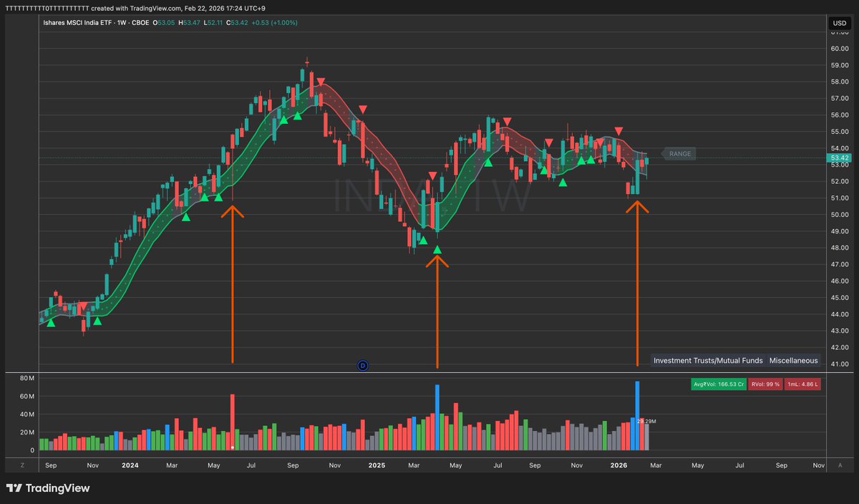Image resolution: width=859 pixels, height=504 pixels.
Task: Click the 60.00 price axis label
Action: pyautogui.click(x=839, y=49)
